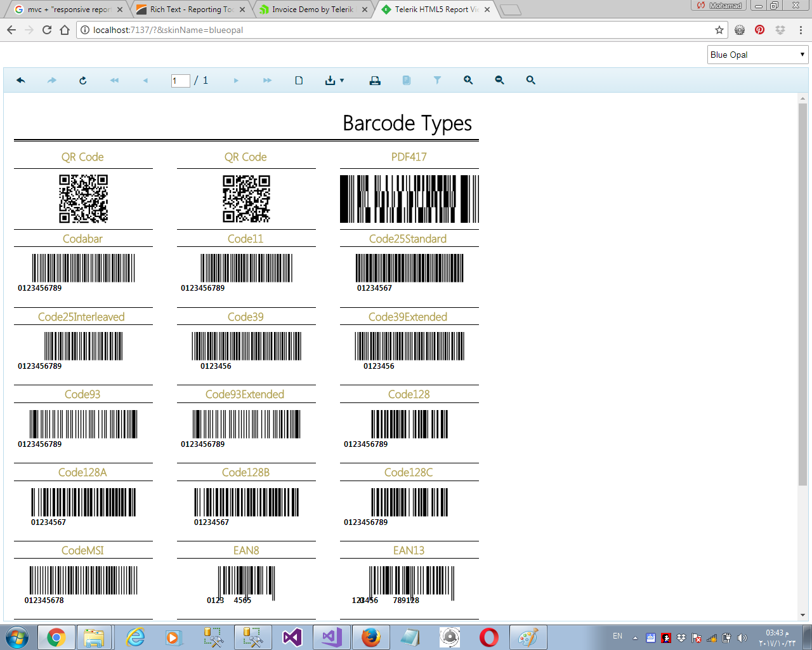Click the browser home button
Viewport: 812px width, 650px height.
(65, 30)
